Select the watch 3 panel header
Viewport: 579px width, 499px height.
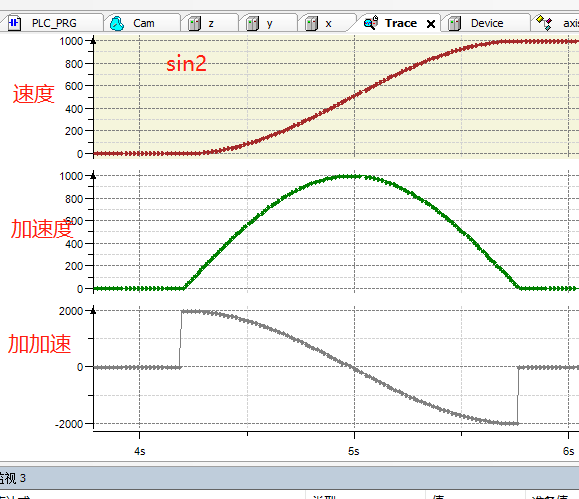[290, 478]
